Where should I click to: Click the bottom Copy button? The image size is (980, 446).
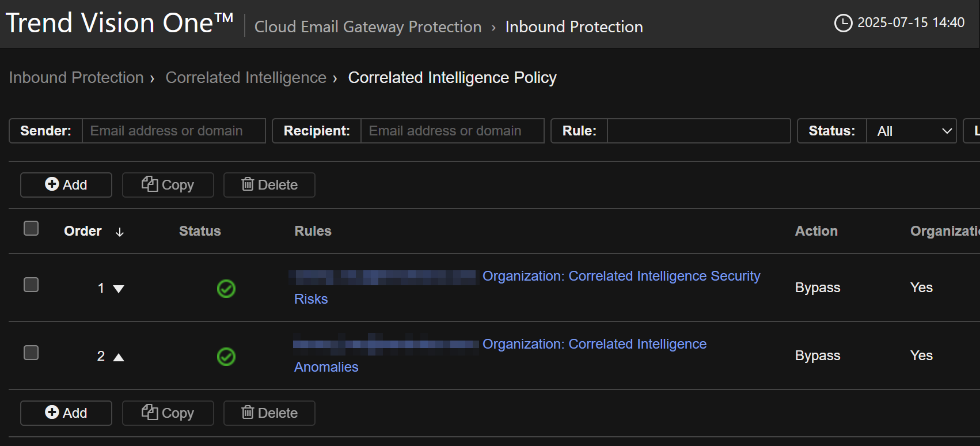(x=168, y=413)
